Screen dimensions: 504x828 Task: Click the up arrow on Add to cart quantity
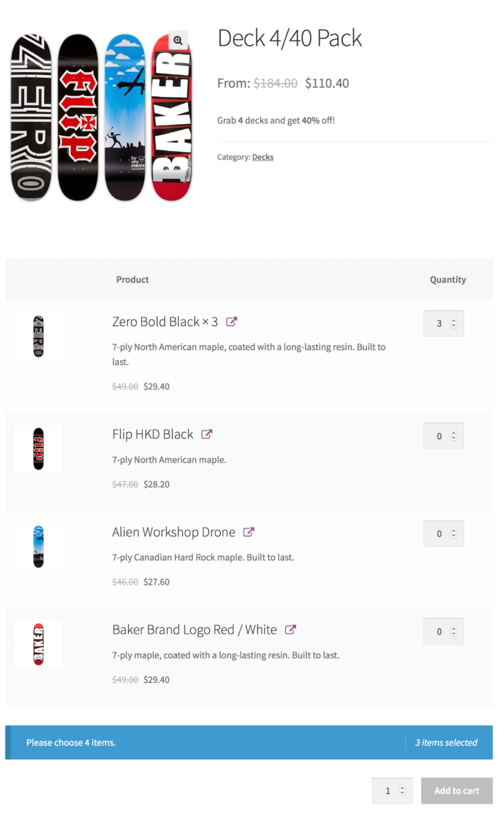[402, 788]
